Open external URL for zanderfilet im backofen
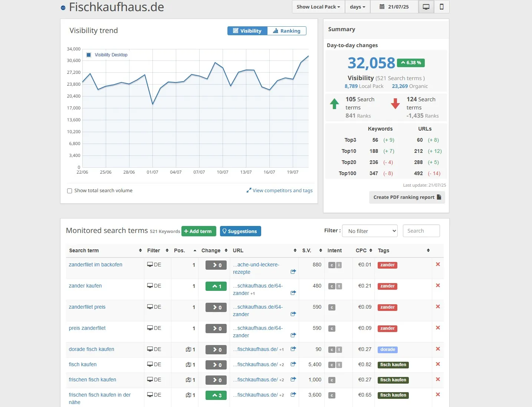Image resolution: width=532 pixels, height=407 pixels. [x=293, y=272]
